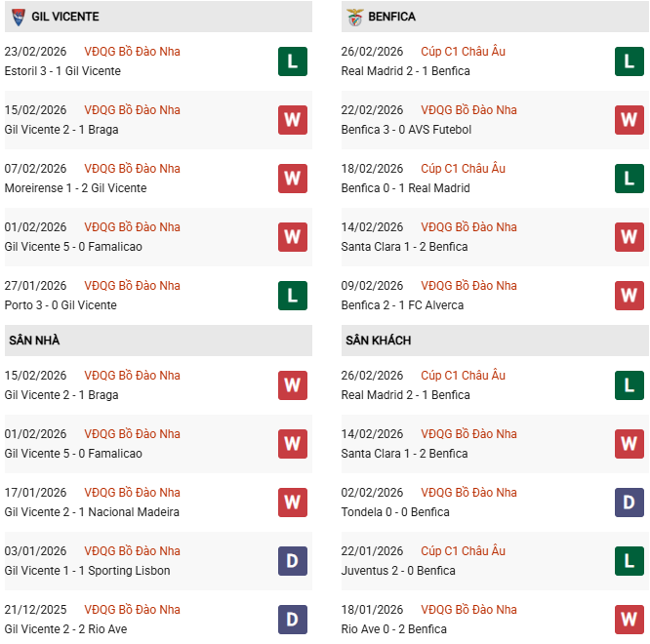The width and height of the screenshot is (650, 644).
Task: Click the Benfica club crest icon
Action: [354, 17]
